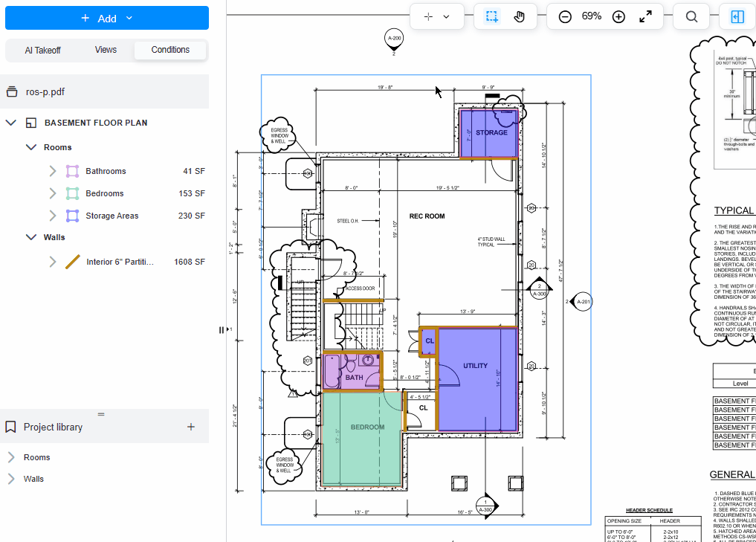Select the rectangle selection tool
The width and height of the screenshot is (756, 542).
pyautogui.click(x=491, y=16)
